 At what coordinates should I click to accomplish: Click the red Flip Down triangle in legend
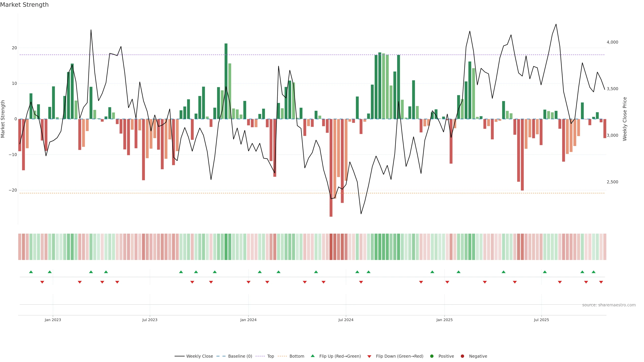(369, 356)
